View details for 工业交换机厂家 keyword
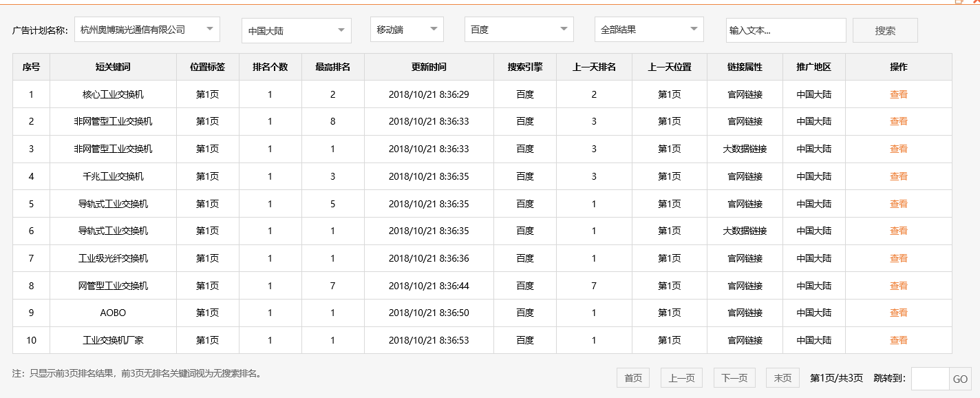The height and width of the screenshot is (398, 980). pos(899,340)
